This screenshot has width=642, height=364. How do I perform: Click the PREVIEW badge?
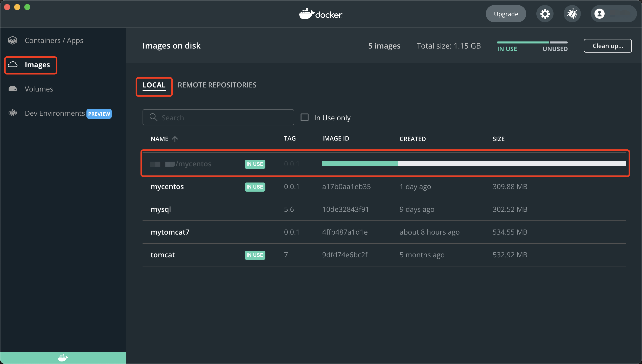[x=99, y=114]
